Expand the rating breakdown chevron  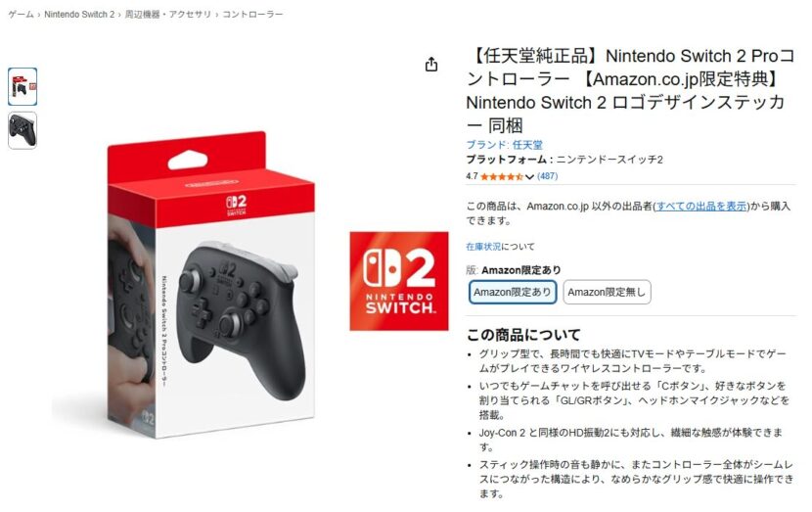coord(529,177)
